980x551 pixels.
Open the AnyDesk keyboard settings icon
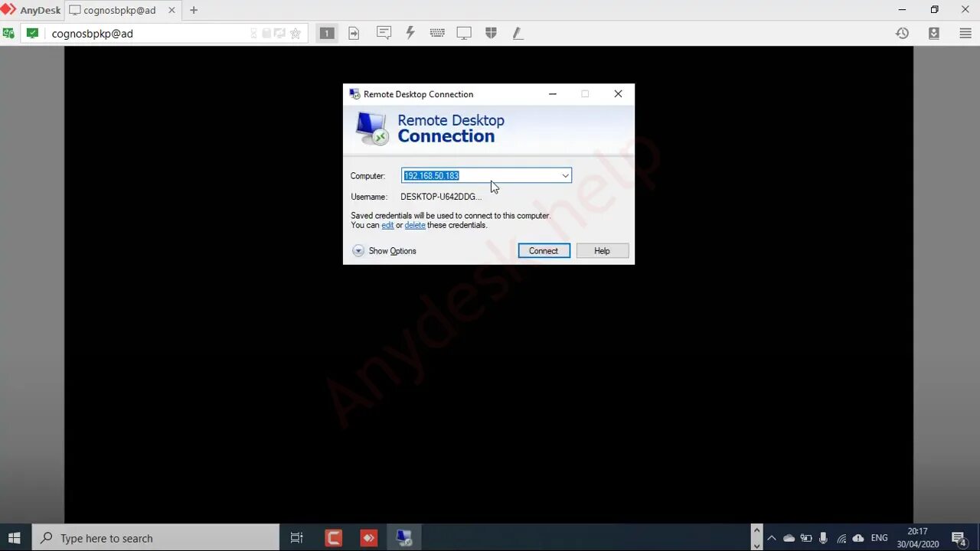(x=437, y=33)
